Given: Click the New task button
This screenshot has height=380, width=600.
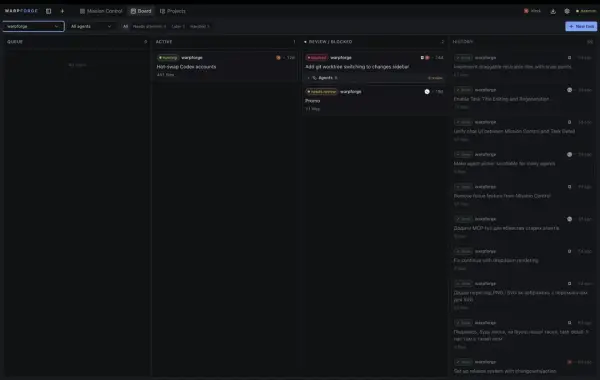Looking at the screenshot, I should click(581, 26).
